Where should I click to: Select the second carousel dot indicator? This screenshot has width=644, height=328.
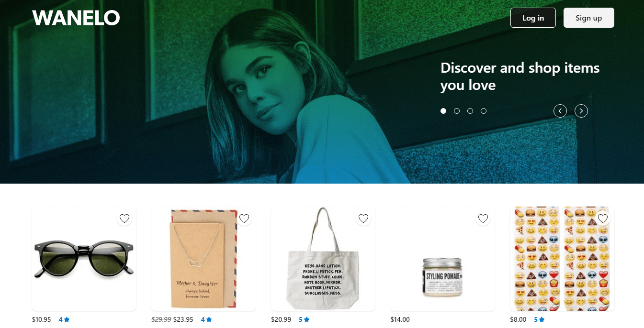tap(457, 111)
